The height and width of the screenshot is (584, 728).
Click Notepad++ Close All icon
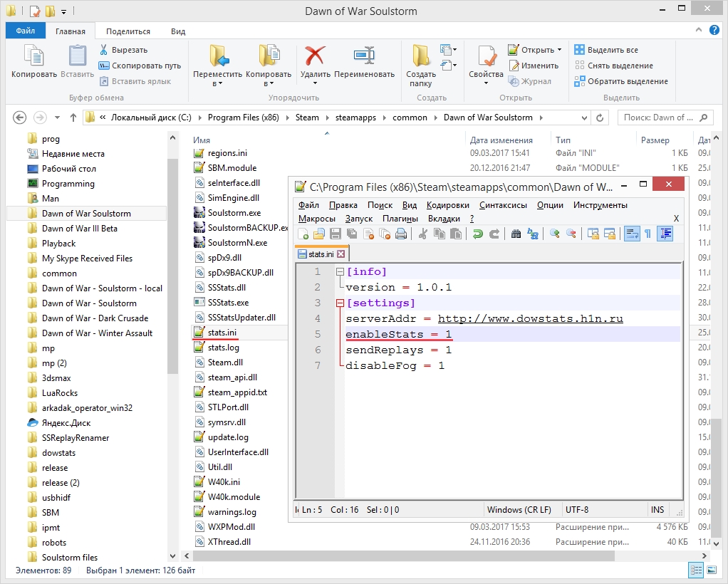tap(385, 234)
